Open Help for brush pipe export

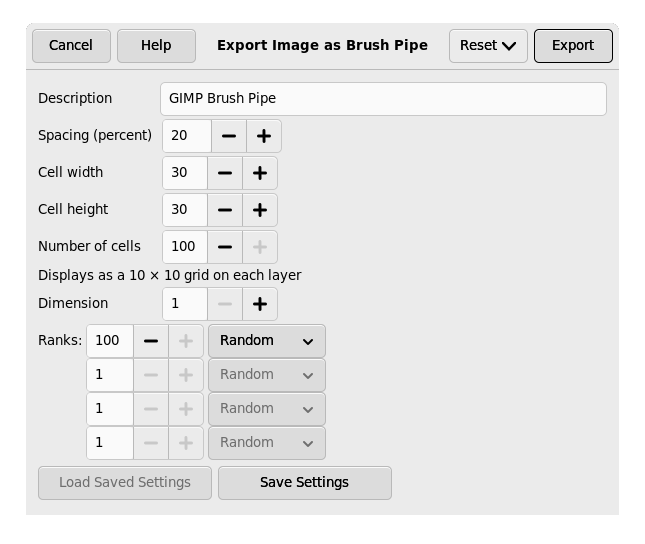(x=156, y=46)
